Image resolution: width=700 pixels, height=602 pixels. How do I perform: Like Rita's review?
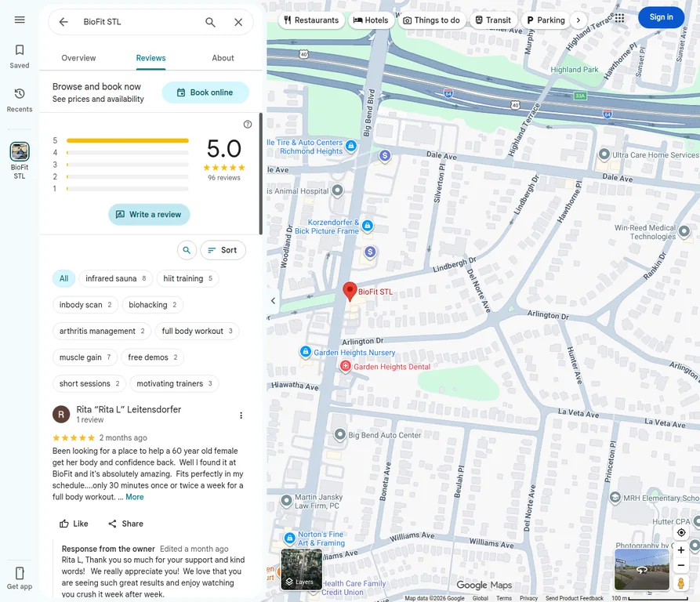[x=74, y=524]
